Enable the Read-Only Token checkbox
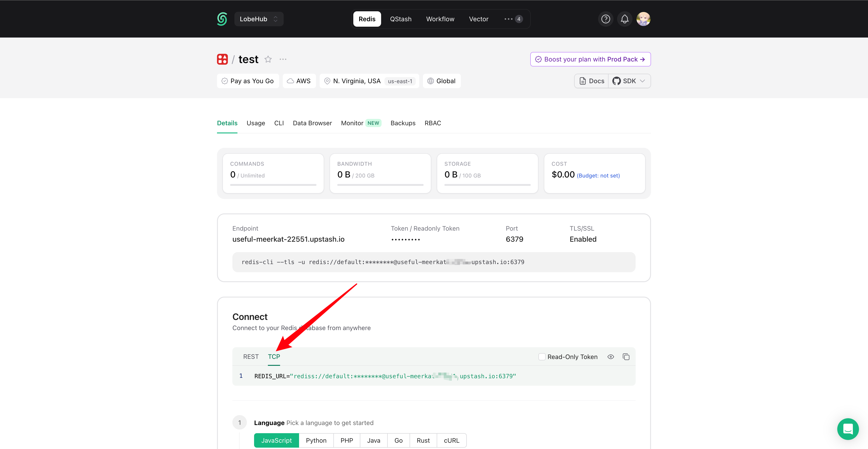Viewport: 868px width, 449px height. coord(542,357)
